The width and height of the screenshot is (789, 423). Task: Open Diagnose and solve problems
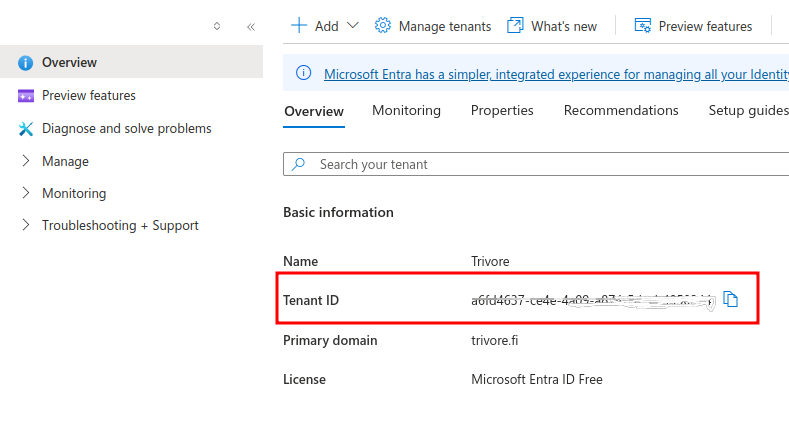pos(126,129)
